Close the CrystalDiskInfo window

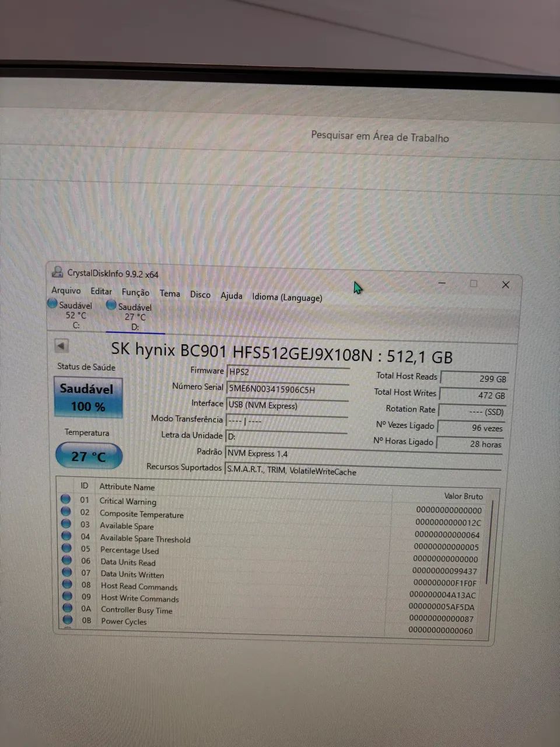[506, 285]
